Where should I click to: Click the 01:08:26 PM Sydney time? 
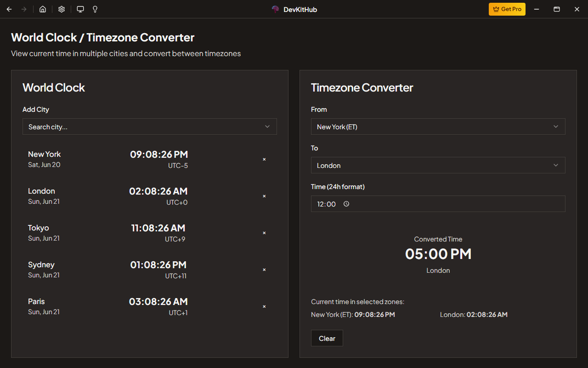pos(158,264)
